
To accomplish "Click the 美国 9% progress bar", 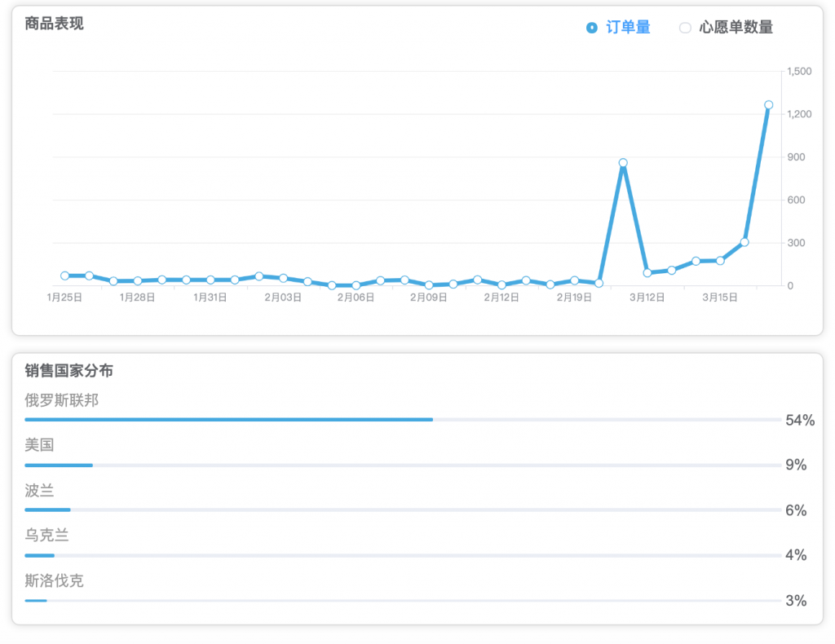I will (x=403, y=465).
